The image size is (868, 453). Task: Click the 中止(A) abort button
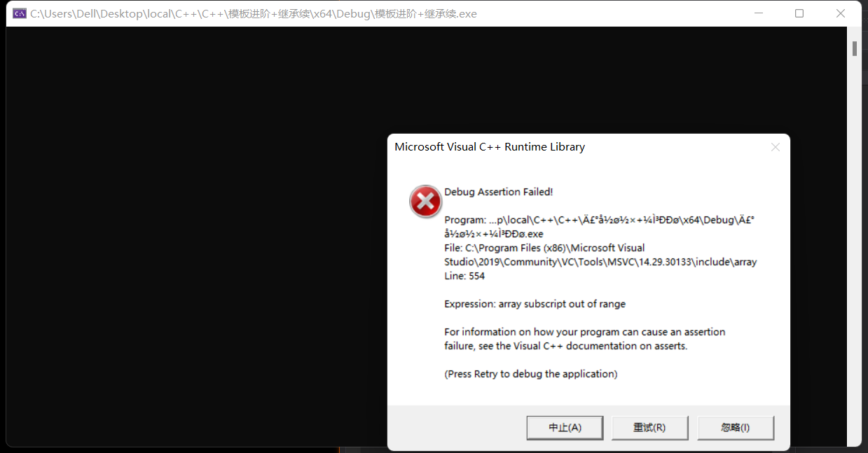565,428
